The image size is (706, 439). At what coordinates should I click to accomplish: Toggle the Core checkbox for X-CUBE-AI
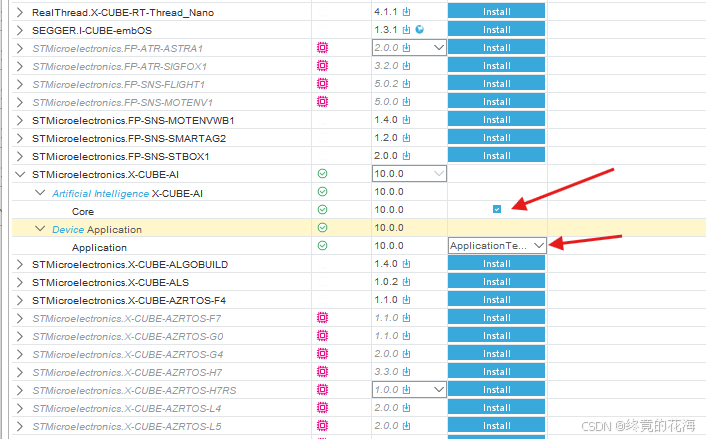(497, 209)
